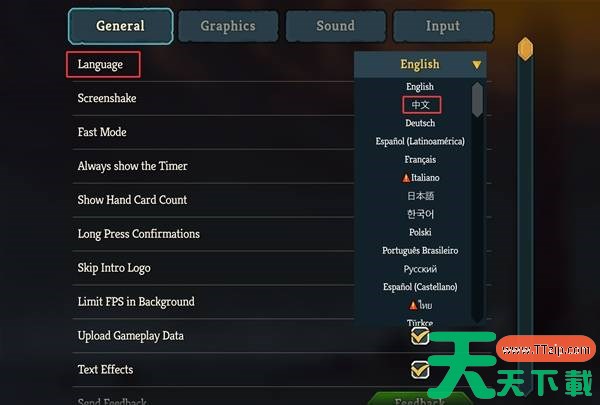Open the www.TTzip.com watermark link
This screenshot has height=405, width=600.
(546, 349)
